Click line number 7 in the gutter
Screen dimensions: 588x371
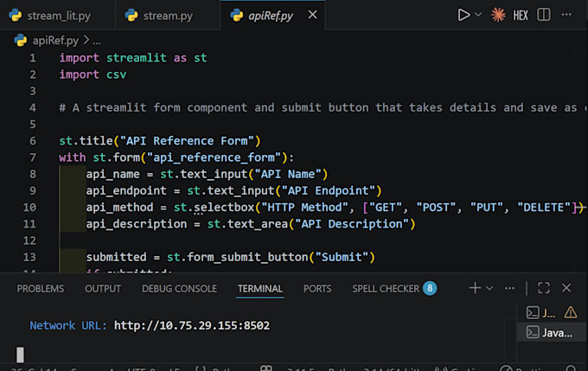(33, 157)
